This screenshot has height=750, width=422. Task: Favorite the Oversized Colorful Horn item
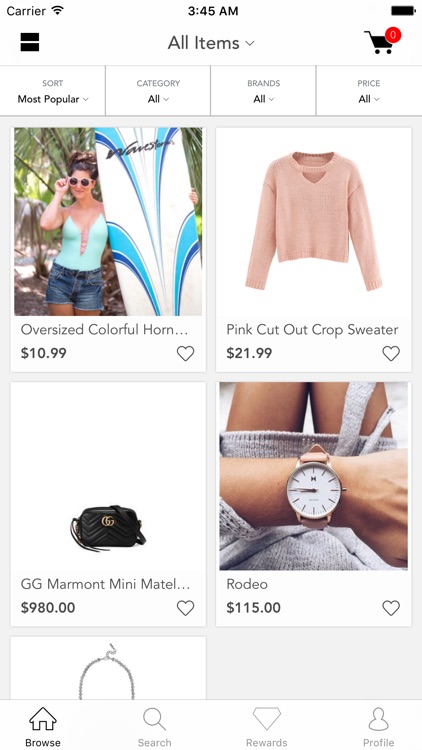point(186,353)
